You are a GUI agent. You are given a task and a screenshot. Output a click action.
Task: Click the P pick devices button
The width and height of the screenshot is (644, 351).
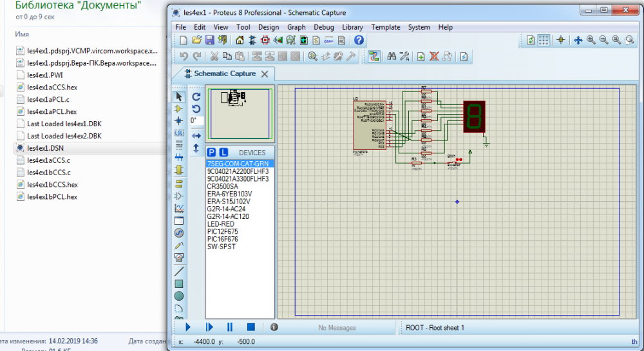click(x=211, y=153)
